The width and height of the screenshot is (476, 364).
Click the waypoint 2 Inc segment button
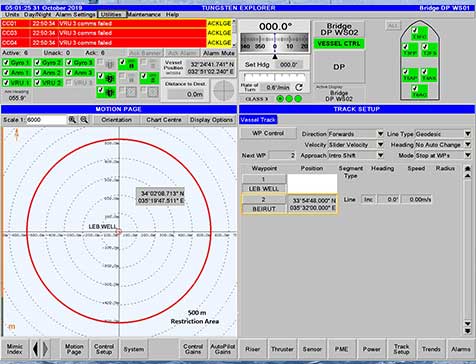pos(368,199)
